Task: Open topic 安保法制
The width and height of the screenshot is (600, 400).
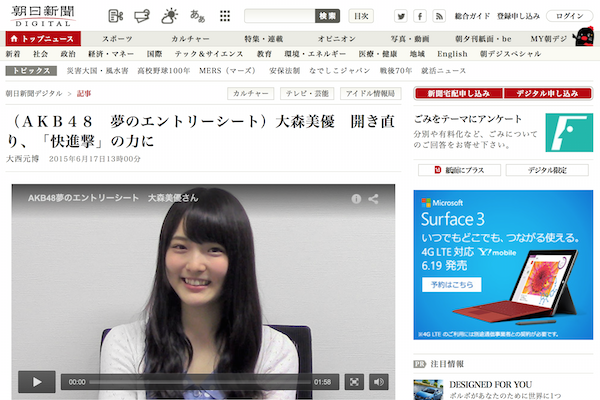Action: pyautogui.click(x=284, y=71)
